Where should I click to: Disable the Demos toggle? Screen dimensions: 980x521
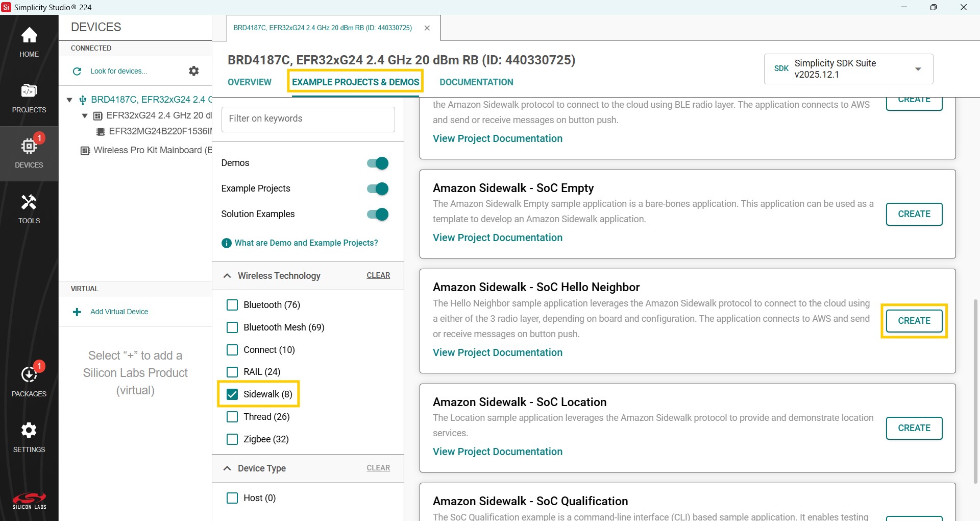(x=378, y=163)
